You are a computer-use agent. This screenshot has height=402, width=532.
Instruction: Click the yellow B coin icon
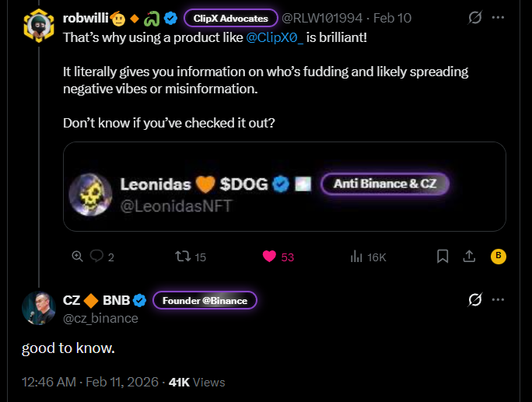(498, 256)
